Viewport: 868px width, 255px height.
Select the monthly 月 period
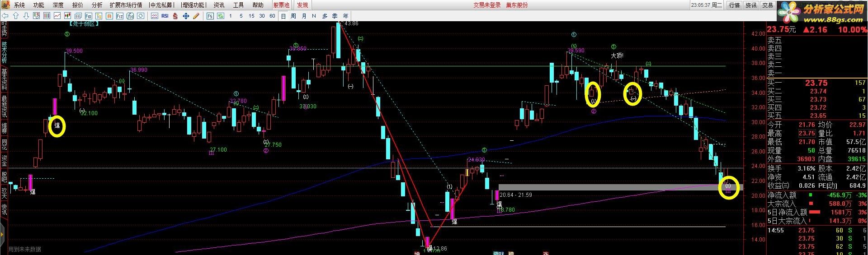304,16
